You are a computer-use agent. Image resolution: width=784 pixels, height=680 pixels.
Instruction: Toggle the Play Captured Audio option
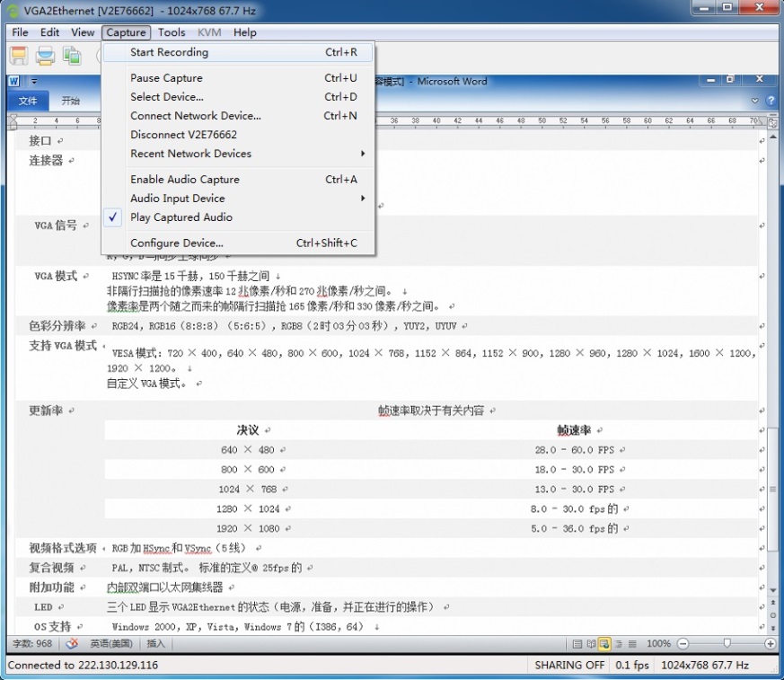181,217
